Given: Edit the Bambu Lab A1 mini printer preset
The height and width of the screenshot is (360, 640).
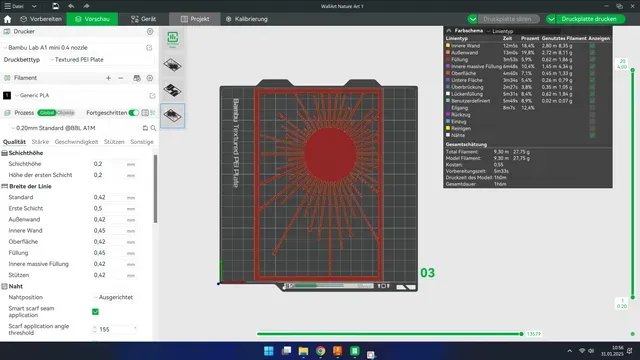Looking at the screenshot, I should 149,48.
